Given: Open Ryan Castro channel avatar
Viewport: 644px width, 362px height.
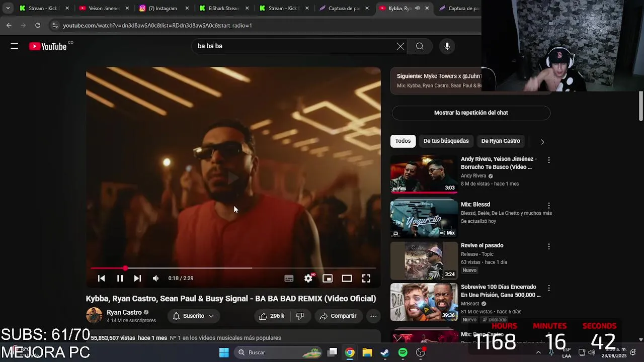Looking at the screenshot, I should pos(94,316).
